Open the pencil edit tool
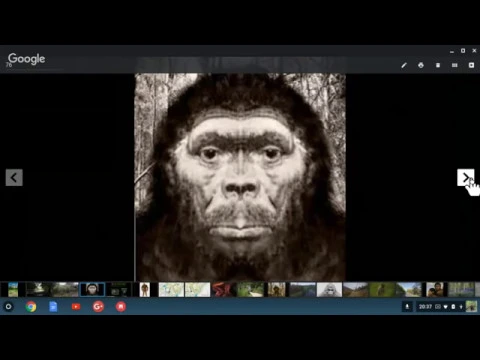 [404, 65]
